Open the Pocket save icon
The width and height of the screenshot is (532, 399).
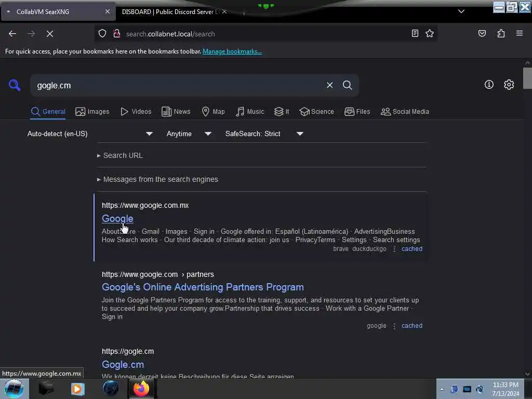tap(482, 33)
